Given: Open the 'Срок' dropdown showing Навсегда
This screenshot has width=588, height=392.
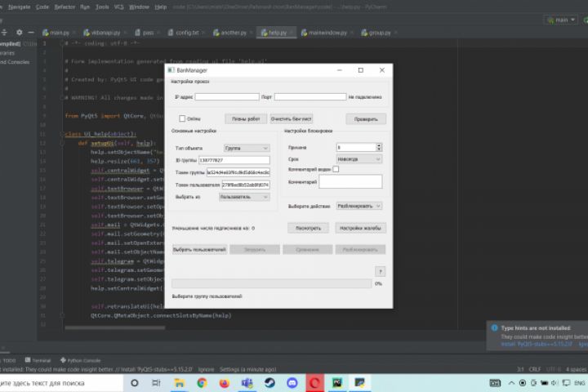Looking at the screenshot, I should click(x=359, y=159).
